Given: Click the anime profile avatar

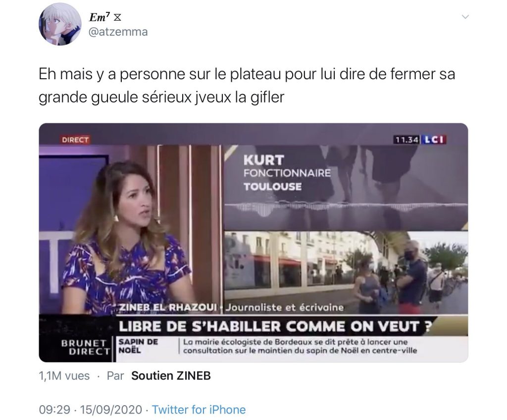Looking at the screenshot, I should pos(60,25).
